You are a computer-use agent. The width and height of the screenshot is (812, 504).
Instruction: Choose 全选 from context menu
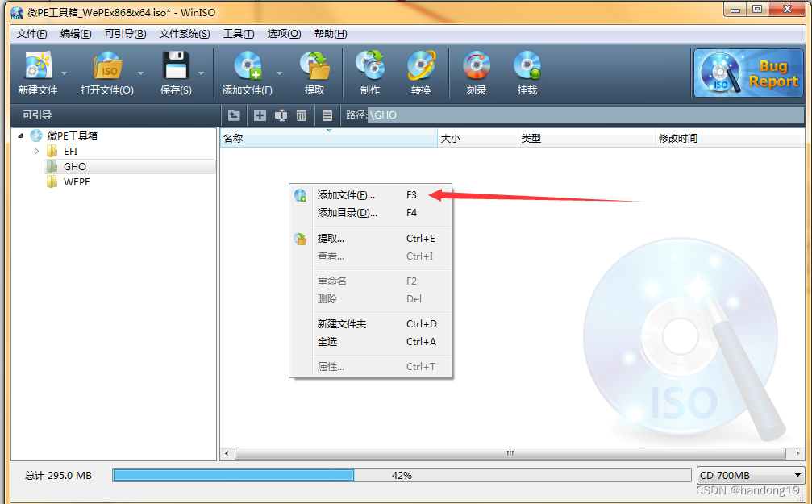[x=371, y=341]
